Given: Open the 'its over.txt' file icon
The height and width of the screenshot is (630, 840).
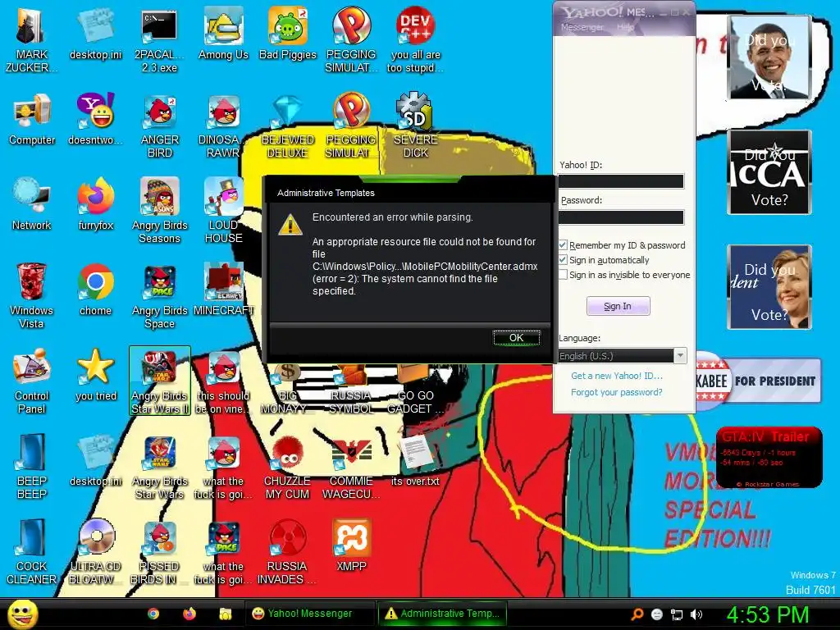Looking at the screenshot, I should coord(415,459).
